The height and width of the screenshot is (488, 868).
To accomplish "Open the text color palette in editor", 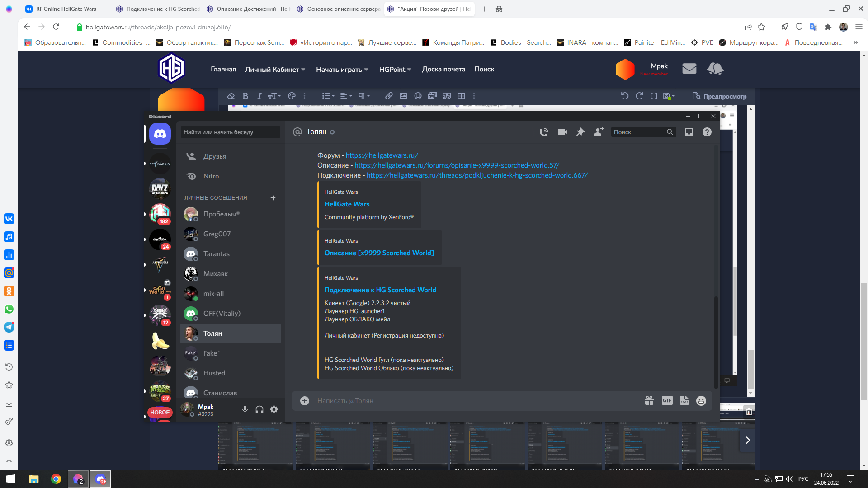I will [x=292, y=96].
